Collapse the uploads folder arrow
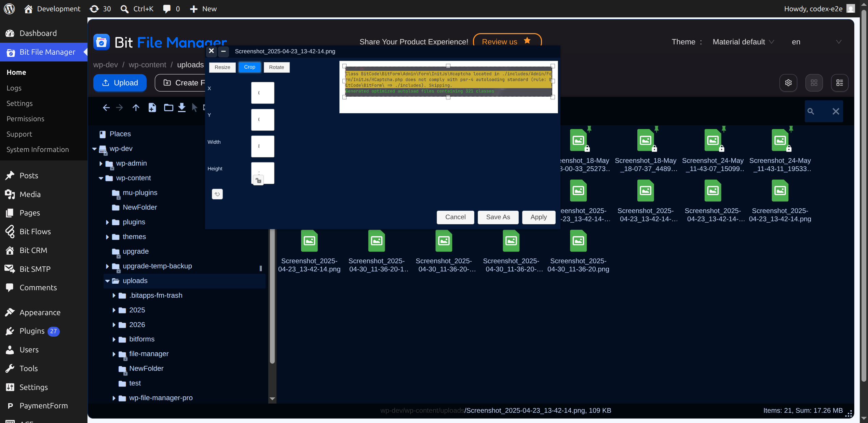The height and width of the screenshot is (423, 868). [x=107, y=281]
